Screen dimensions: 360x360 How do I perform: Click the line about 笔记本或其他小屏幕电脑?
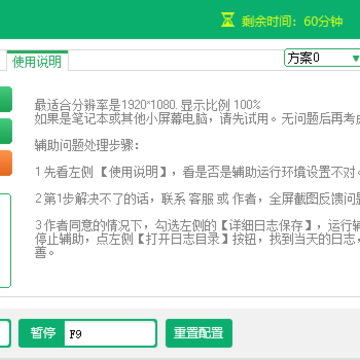[x=197, y=119]
